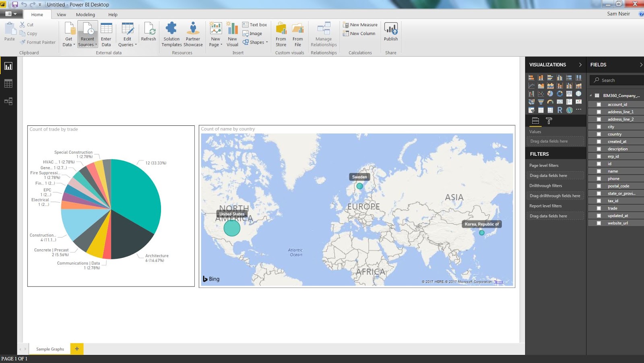This screenshot has height=363, width=644.
Task: Switch to the Modeling ribbon tab
Action: tap(85, 15)
